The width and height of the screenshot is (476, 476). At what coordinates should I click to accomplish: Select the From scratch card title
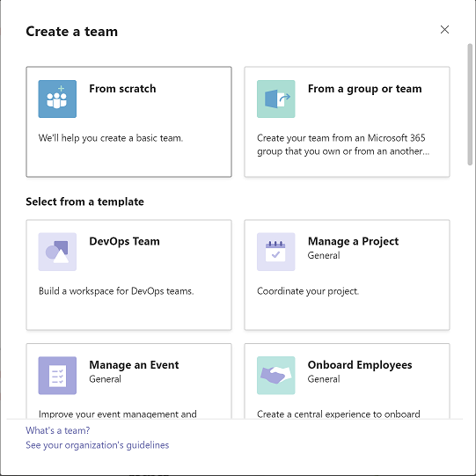[x=122, y=89]
